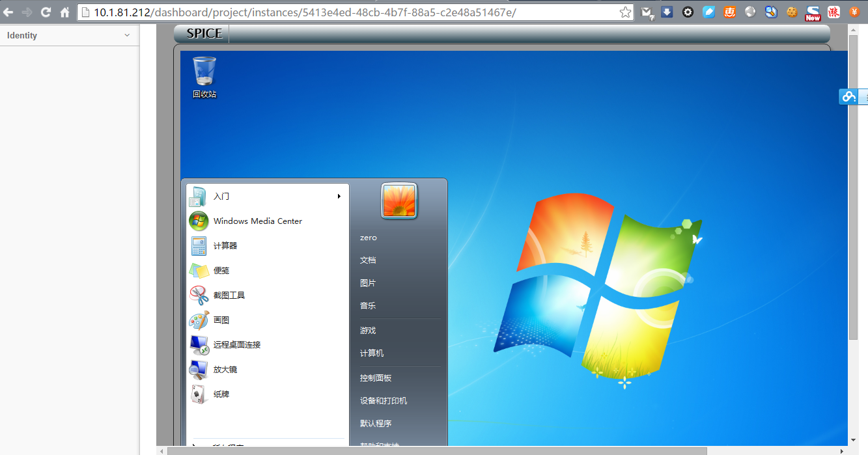
Task: Click the horizontal page scrollbar thumb
Action: coord(437,450)
